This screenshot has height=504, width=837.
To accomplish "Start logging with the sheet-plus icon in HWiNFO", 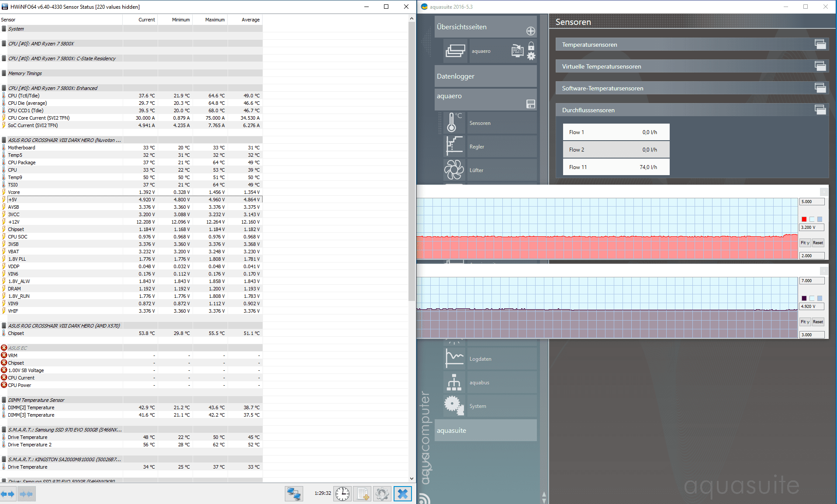I will click(363, 494).
